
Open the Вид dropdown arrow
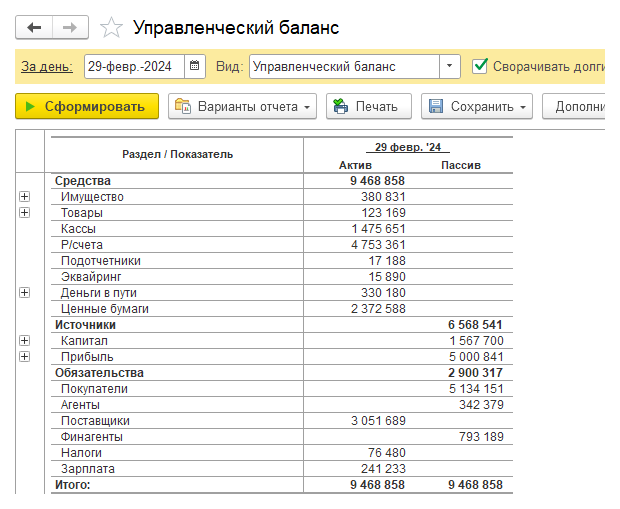click(x=450, y=66)
